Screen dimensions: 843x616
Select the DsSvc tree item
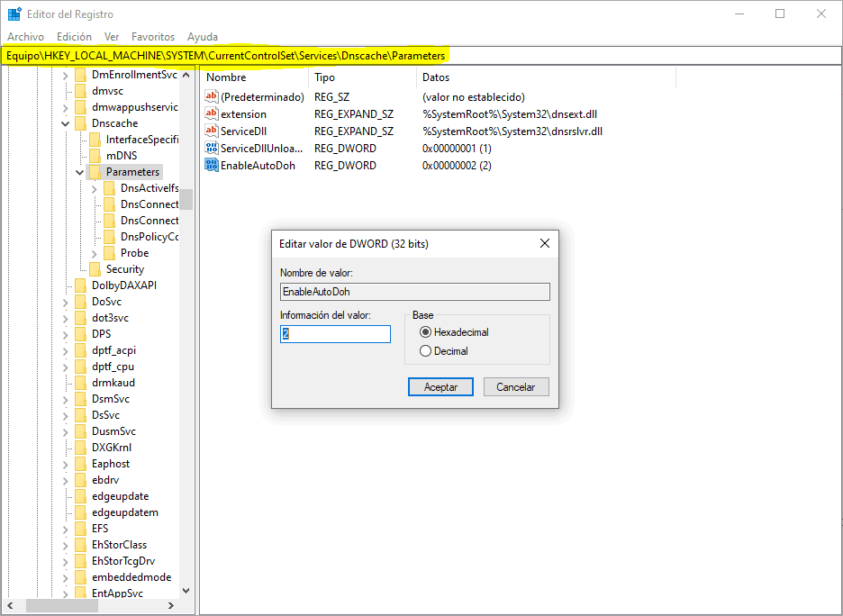coord(106,415)
